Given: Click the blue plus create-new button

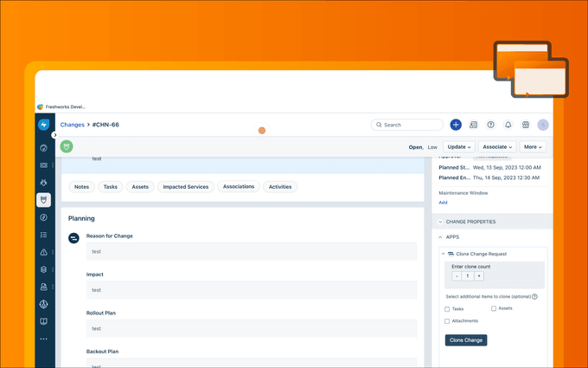Looking at the screenshot, I should pyautogui.click(x=456, y=125).
